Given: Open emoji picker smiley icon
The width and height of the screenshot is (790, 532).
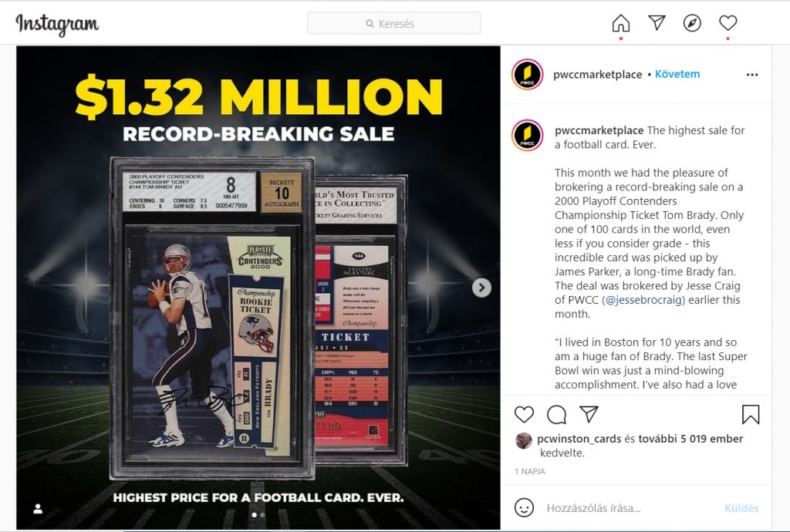Looking at the screenshot, I should [524, 507].
